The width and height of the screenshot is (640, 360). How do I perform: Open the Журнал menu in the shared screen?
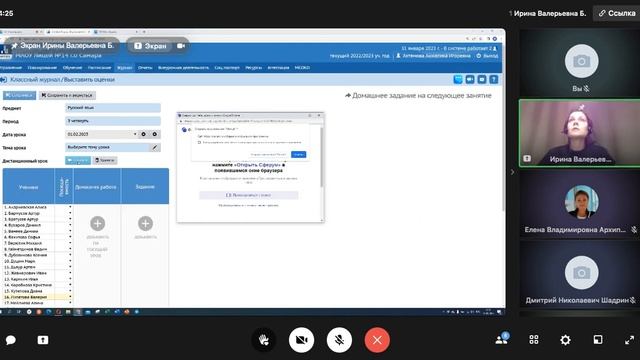124,68
